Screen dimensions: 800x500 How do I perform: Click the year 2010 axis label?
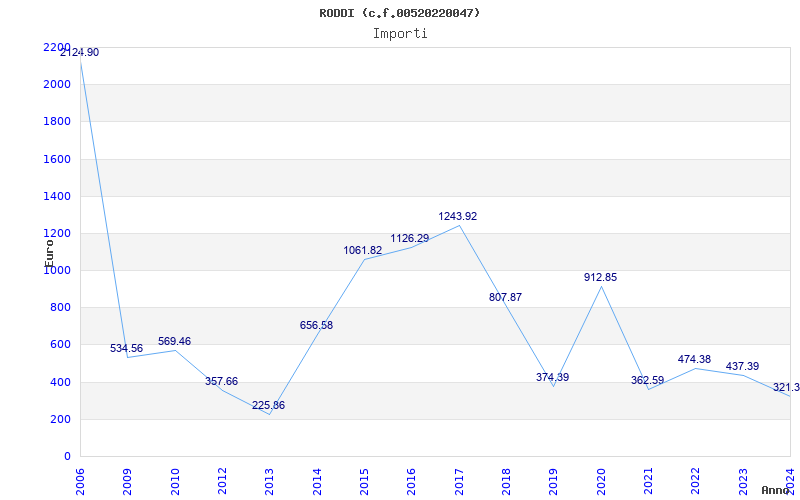point(175,482)
